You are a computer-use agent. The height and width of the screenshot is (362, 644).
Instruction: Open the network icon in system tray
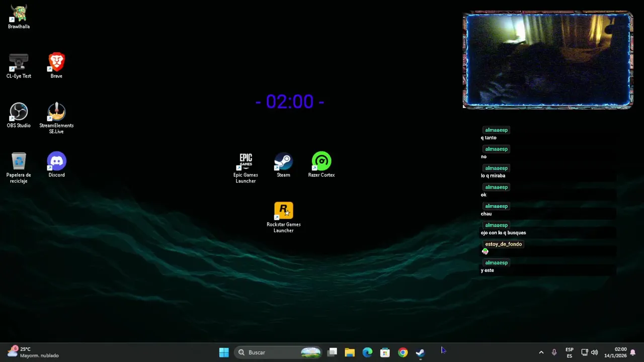585,352
